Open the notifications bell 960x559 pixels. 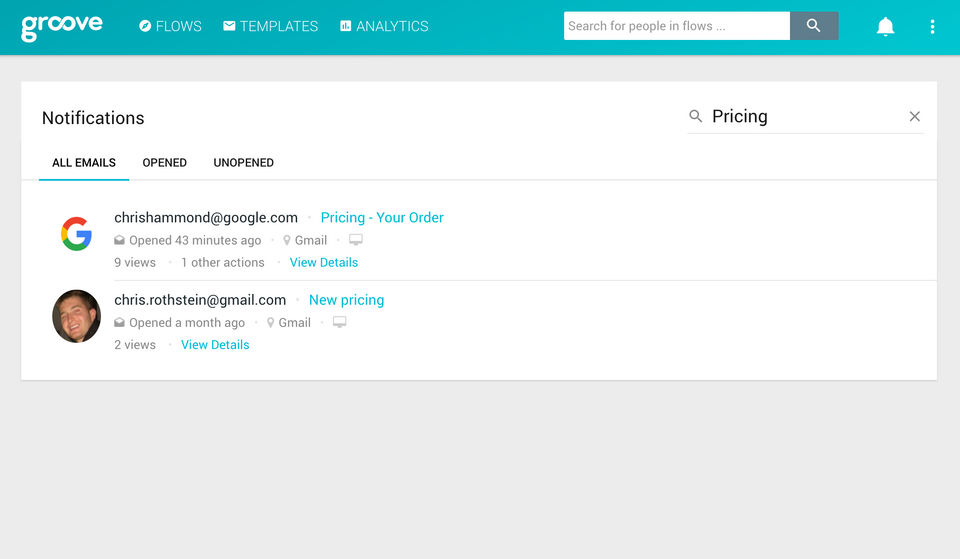tap(885, 27)
